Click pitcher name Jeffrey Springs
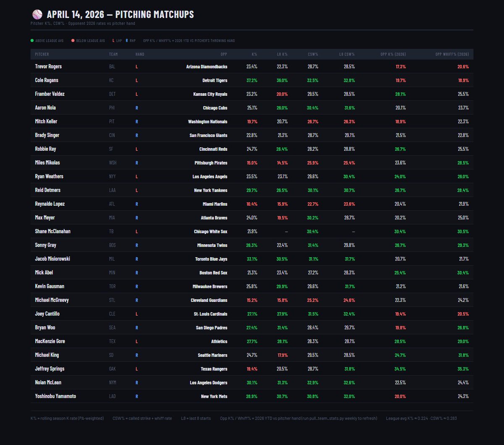504x445 pixels. [50, 369]
